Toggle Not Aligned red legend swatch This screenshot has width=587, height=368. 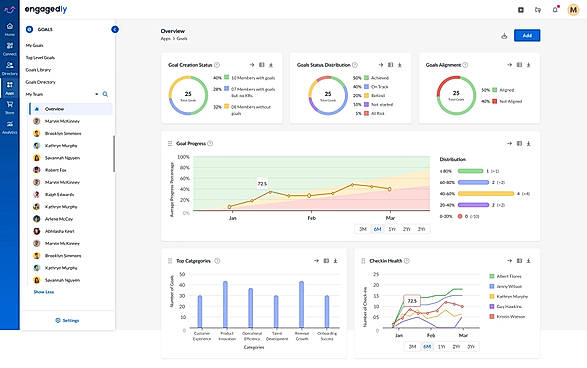tap(495, 101)
